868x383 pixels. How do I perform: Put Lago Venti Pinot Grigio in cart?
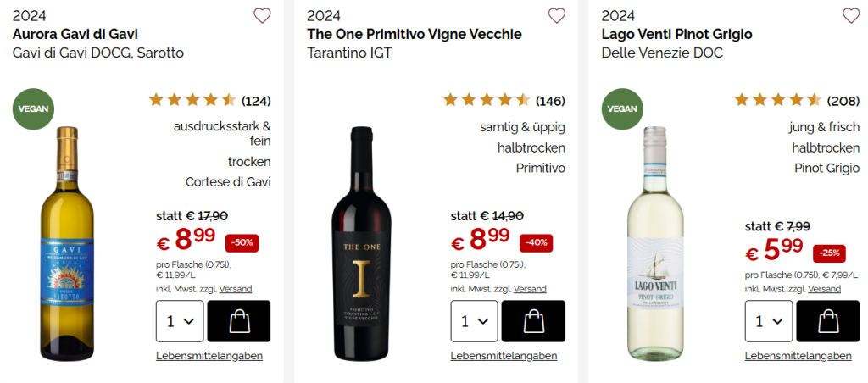click(x=827, y=321)
